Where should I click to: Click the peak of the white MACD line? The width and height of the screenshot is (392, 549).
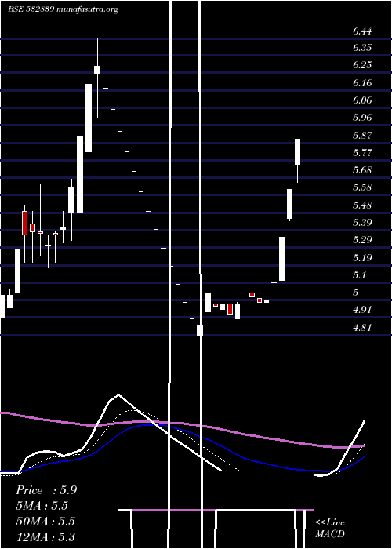pyautogui.click(x=118, y=394)
